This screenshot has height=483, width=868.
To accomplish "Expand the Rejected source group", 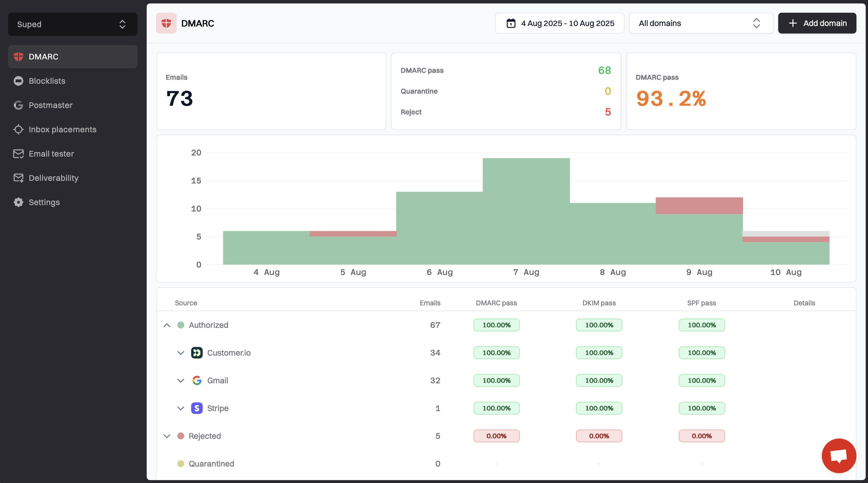I will tap(167, 436).
